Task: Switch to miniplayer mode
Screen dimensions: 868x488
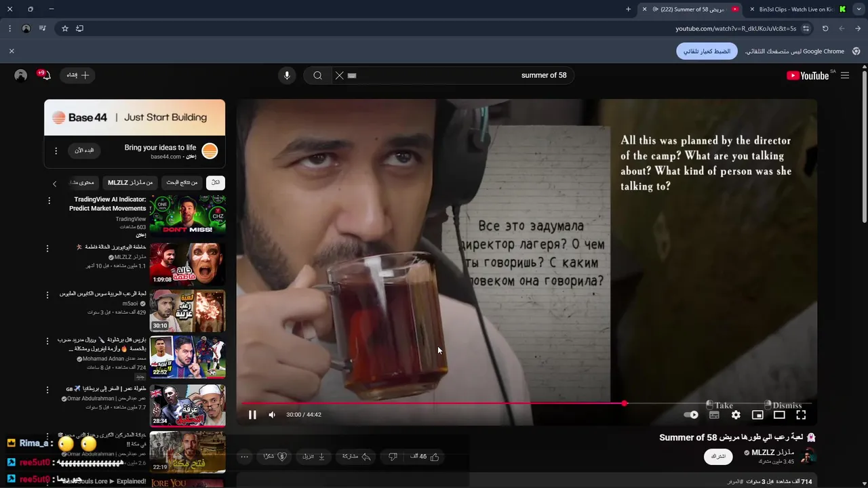Action: tap(757, 415)
